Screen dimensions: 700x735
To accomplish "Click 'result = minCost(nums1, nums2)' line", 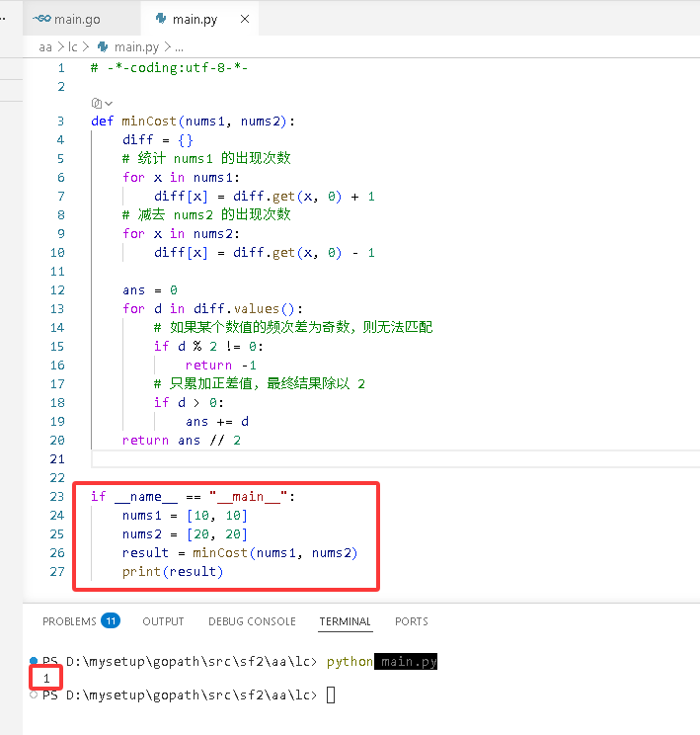I will 240,552.
